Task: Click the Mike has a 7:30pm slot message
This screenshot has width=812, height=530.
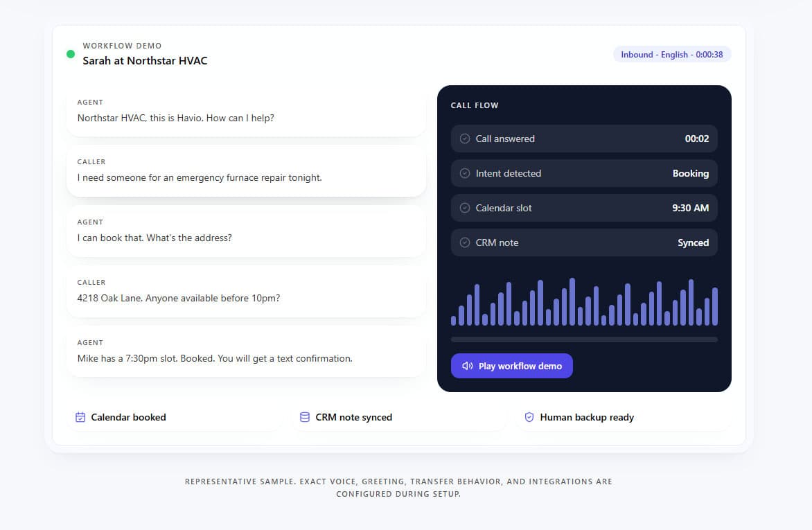Action: tap(246, 351)
